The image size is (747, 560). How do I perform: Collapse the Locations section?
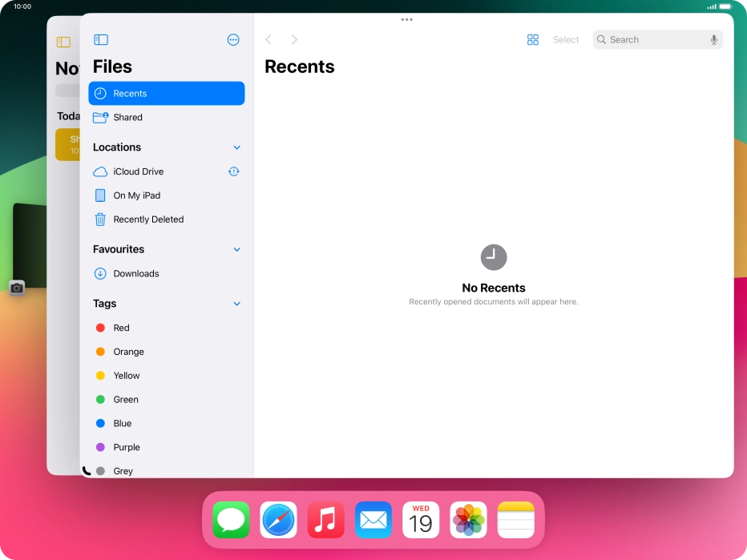click(236, 147)
